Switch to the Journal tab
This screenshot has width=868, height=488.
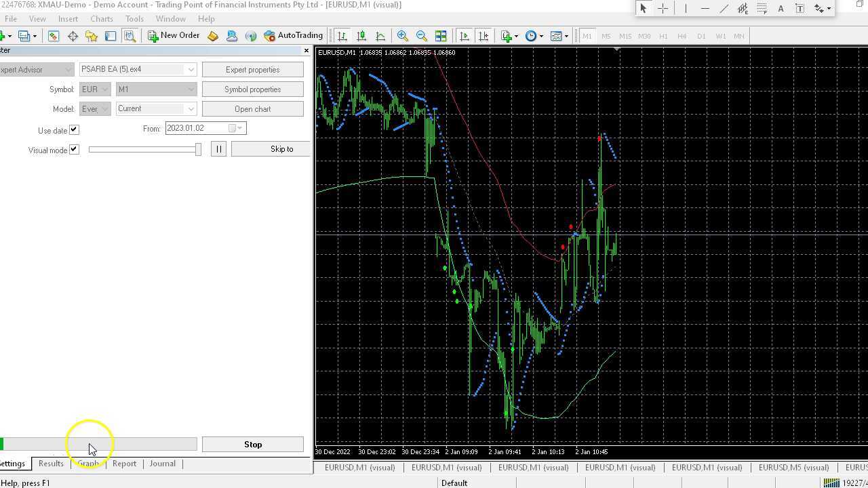tap(162, 464)
